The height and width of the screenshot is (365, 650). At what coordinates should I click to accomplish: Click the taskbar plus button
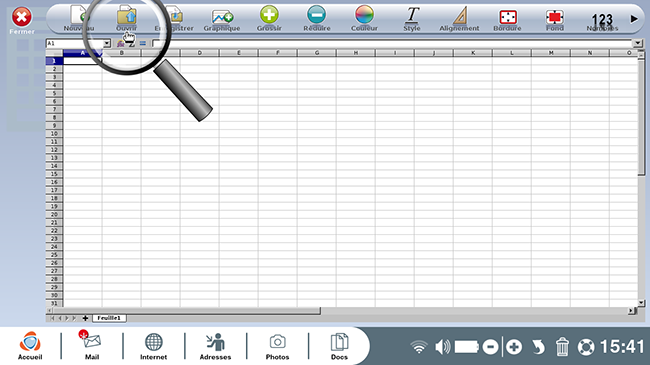514,347
